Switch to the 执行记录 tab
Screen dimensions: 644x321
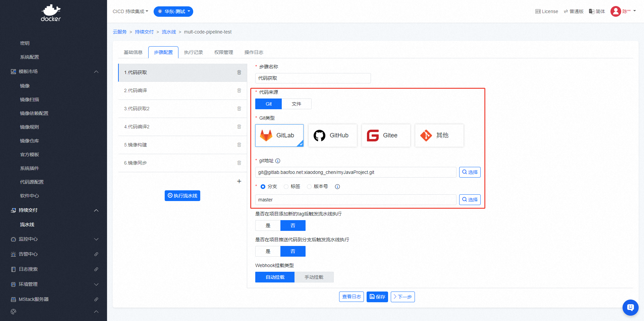coord(194,52)
